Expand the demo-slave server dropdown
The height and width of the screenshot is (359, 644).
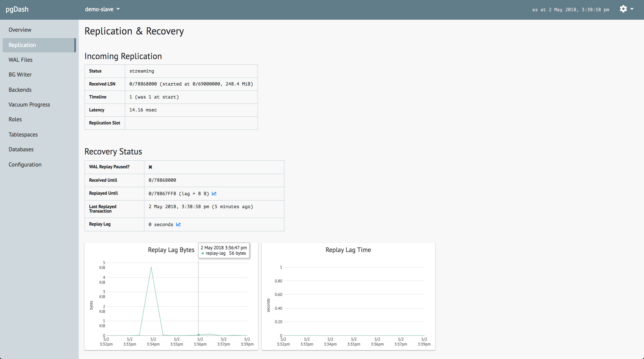tap(102, 9)
